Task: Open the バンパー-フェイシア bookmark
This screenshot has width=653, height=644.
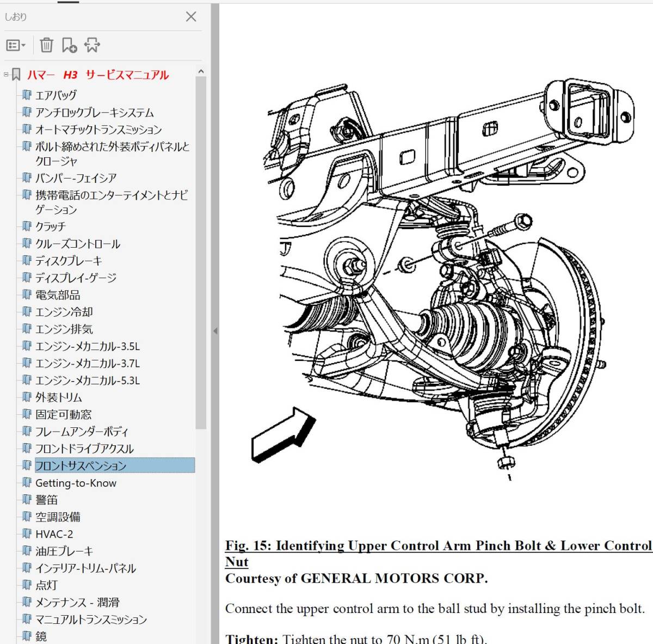Action: tap(76, 177)
